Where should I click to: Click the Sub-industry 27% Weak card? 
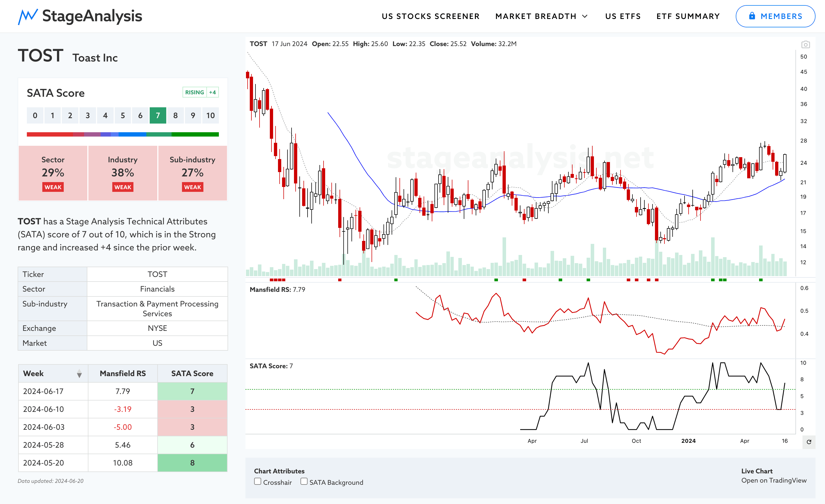193,173
